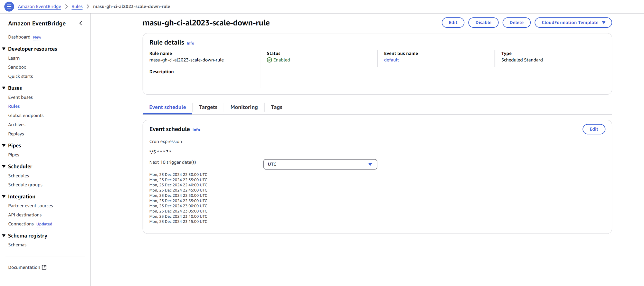Collapse the Buses section triangle
Screen dimensions: 644x286
[4, 88]
